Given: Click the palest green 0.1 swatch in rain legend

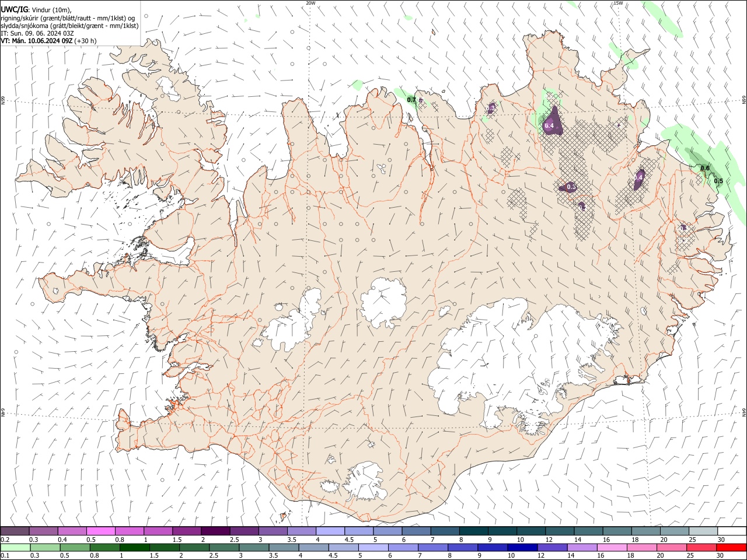Looking at the screenshot, I should click(15, 548).
